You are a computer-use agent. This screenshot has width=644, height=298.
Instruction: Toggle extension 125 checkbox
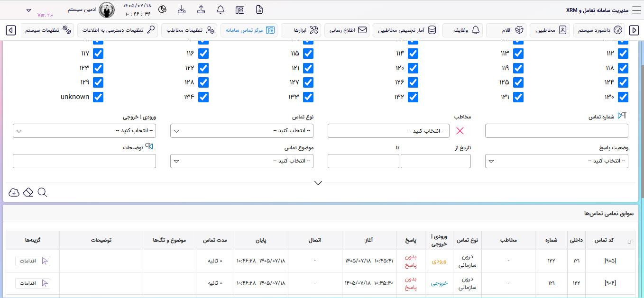[518, 82]
